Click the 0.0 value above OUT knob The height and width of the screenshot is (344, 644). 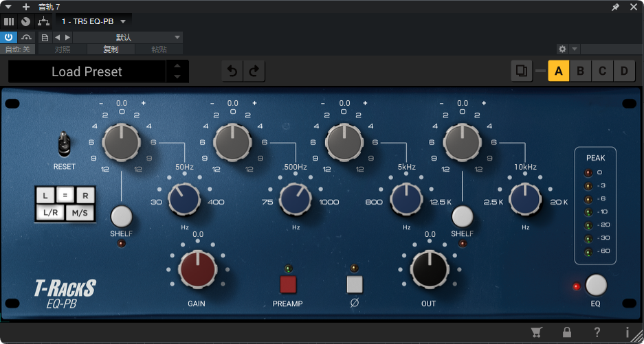click(x=430, y=234)
